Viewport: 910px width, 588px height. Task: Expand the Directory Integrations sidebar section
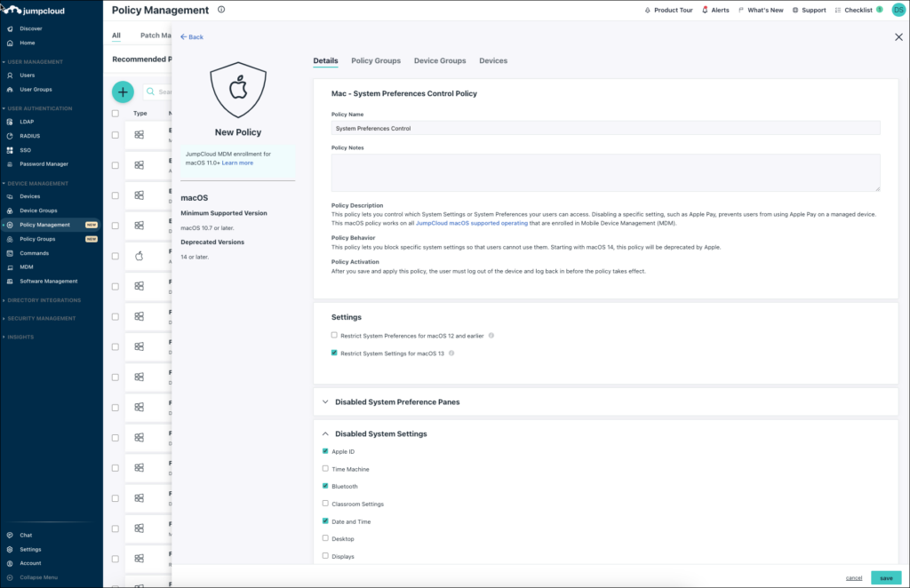click(44, 300)
